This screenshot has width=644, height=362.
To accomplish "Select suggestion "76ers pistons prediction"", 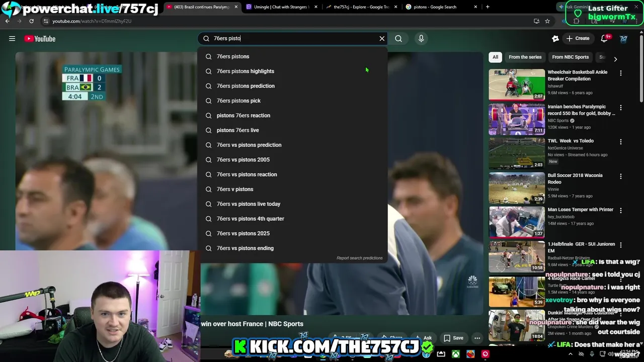I will coord(293,86).
